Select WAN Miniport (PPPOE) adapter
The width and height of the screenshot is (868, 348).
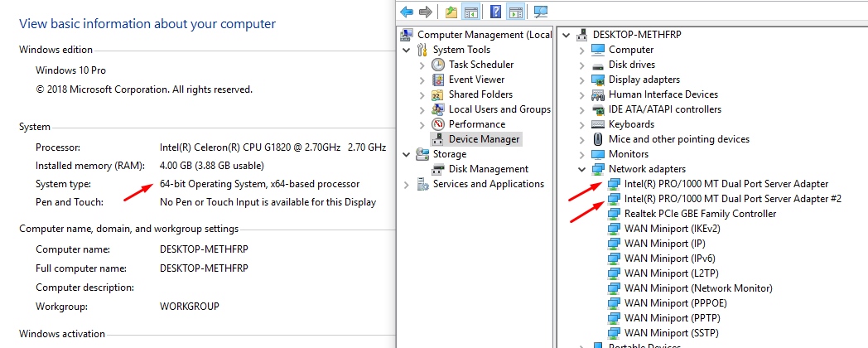click(x=676, y=303)
